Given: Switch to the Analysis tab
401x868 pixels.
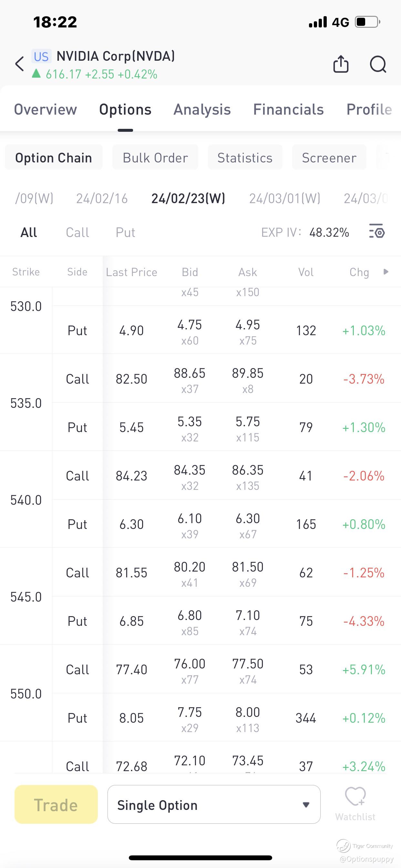Looking at the screenshot, I should [202, 109].
